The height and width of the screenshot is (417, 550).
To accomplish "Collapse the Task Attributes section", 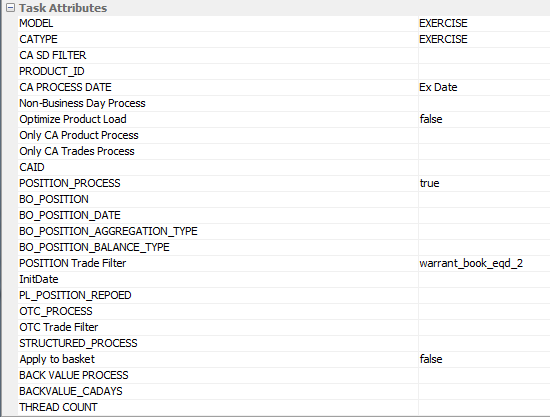I will pyautogui.click(x=11, y=8).
